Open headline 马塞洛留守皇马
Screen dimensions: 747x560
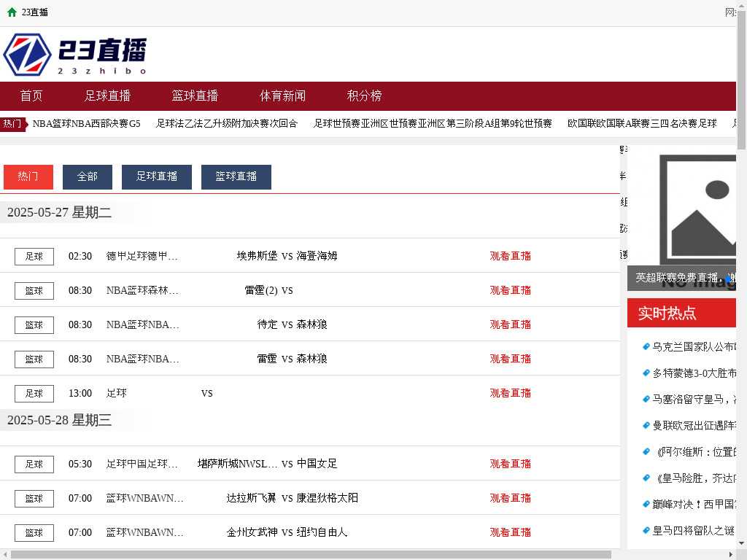click(x=694, y=399)
